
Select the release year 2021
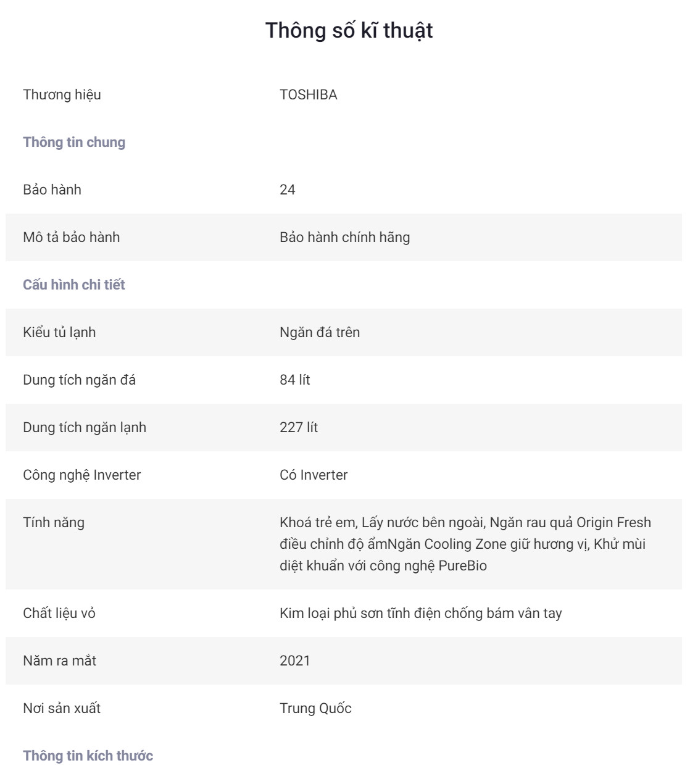pyautogui.click(x=294, y=661)
